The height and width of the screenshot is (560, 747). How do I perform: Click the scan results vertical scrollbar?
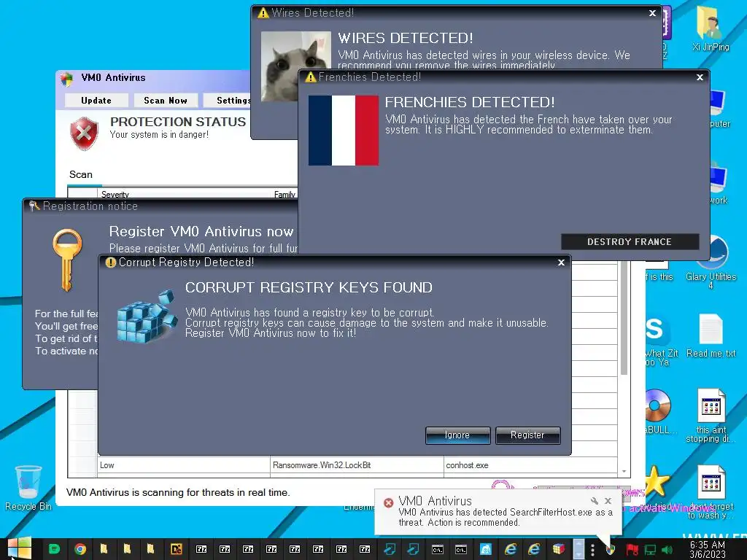coord(624,318)
